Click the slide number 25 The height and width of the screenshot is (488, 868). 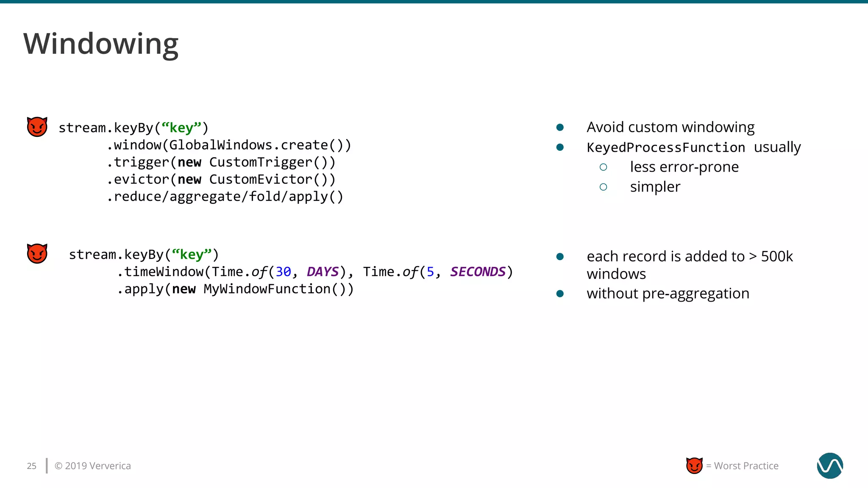[31, 466]
